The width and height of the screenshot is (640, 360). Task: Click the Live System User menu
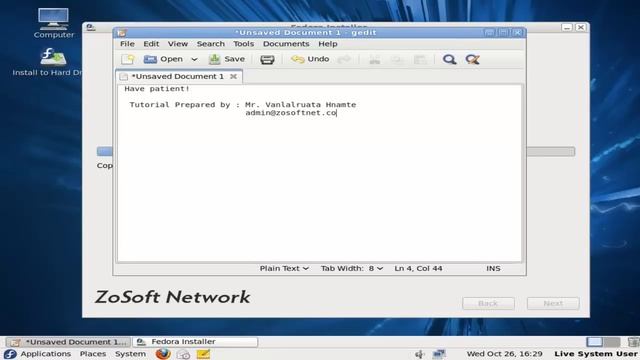pos(596,354)
